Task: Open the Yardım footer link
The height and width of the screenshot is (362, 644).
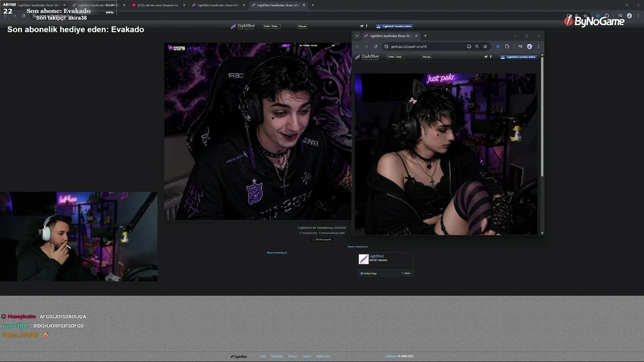Action: point(307,356)
